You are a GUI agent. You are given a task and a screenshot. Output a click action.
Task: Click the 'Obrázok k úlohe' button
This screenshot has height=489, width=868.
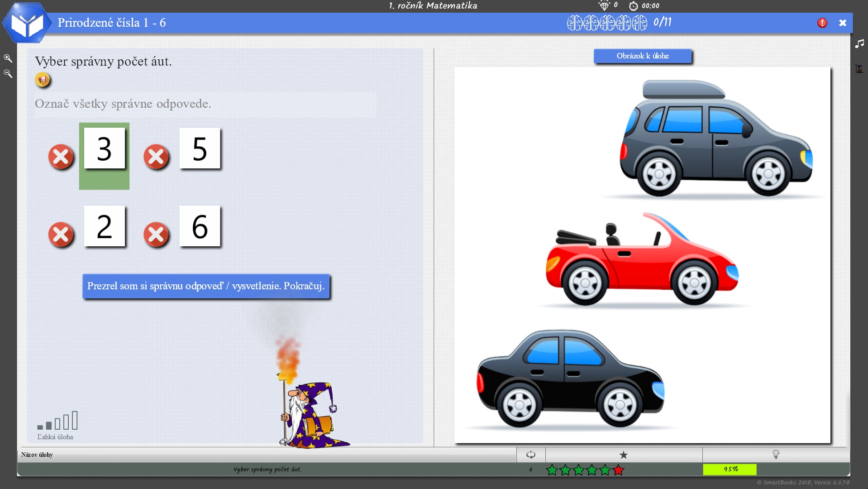tap(642, 56)
